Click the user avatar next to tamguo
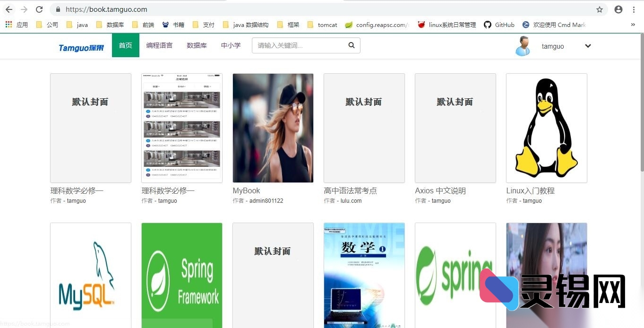 [x=522, y=45]
